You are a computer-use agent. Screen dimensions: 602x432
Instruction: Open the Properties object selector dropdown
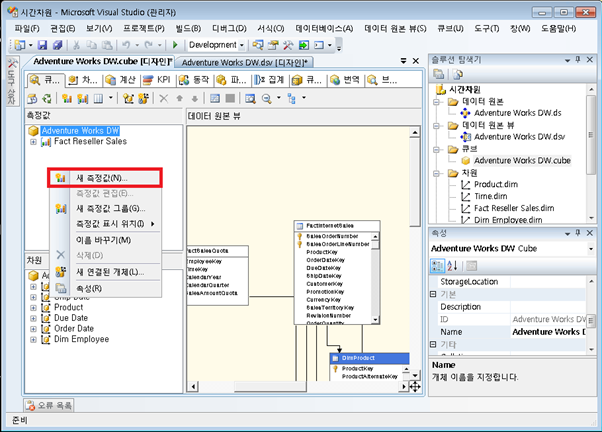pos(590,249)
